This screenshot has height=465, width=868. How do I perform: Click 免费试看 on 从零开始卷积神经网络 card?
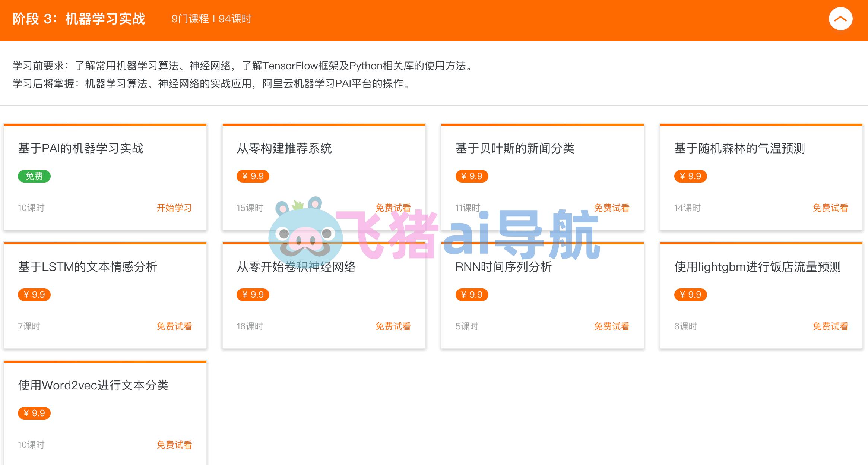[393, 326]
